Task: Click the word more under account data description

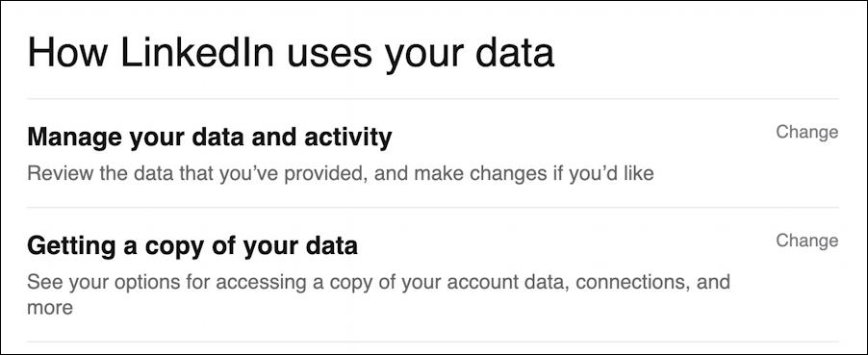Action: click(50, 307)
